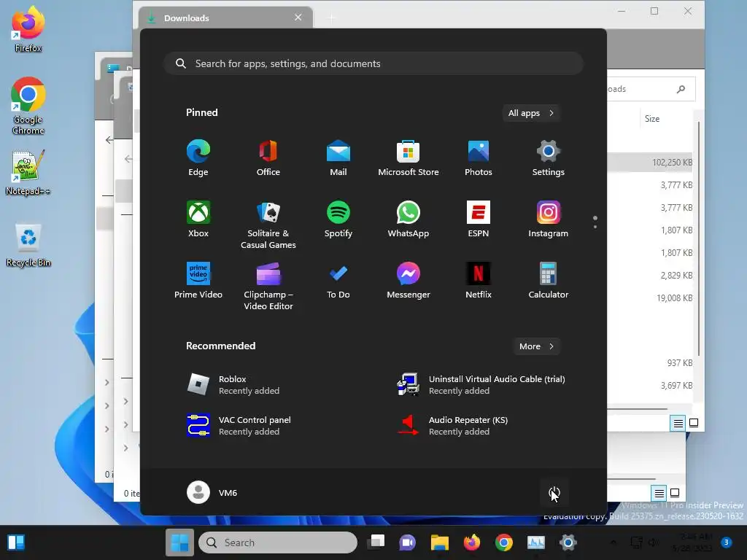
Task: Go to next page of pinned apps
Action: [595, 227]
